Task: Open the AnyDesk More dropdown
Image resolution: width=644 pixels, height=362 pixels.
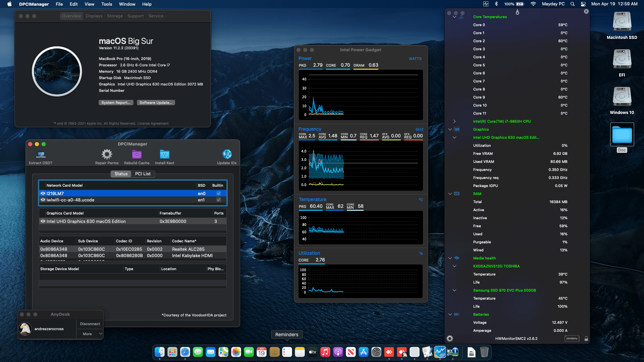Action: tap(90, 334)
